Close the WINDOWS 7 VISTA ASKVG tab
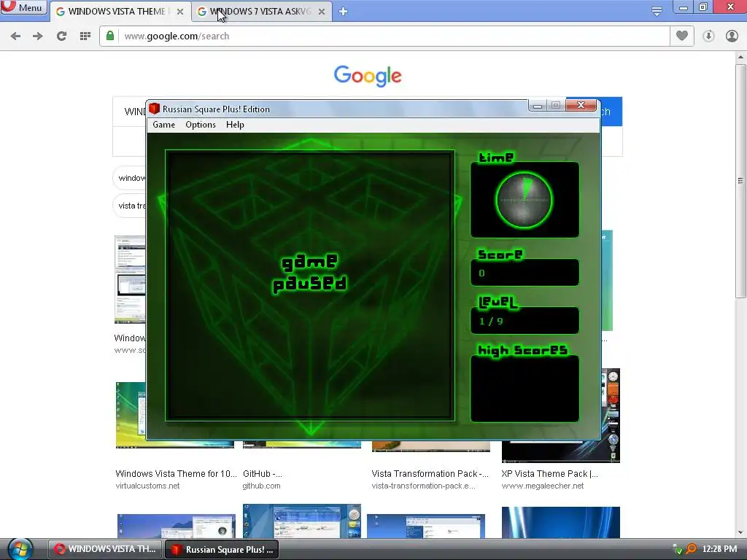 (x=322, y=12)
